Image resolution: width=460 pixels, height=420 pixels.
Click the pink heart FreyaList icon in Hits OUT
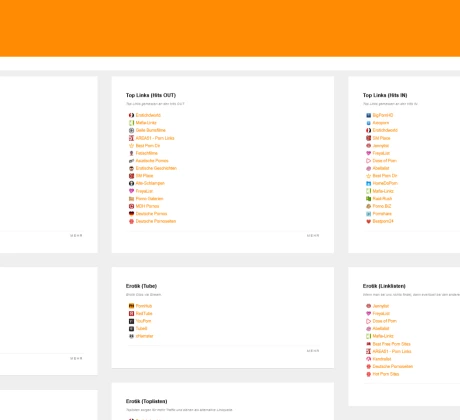coord(131,191)
